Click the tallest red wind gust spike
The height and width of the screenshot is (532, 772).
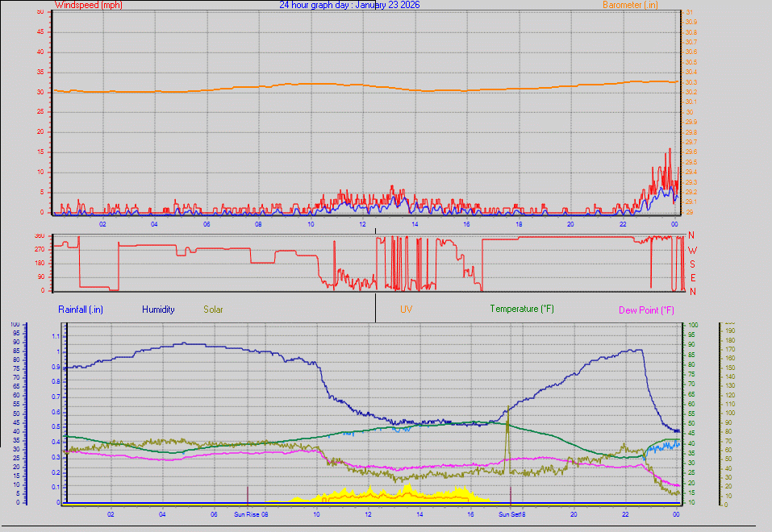point(670,152)
